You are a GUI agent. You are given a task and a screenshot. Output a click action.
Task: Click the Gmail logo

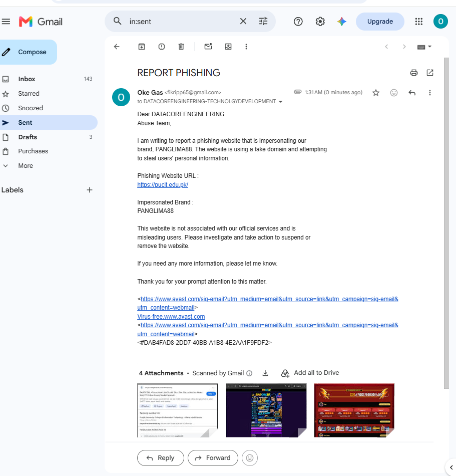point(41,22)
